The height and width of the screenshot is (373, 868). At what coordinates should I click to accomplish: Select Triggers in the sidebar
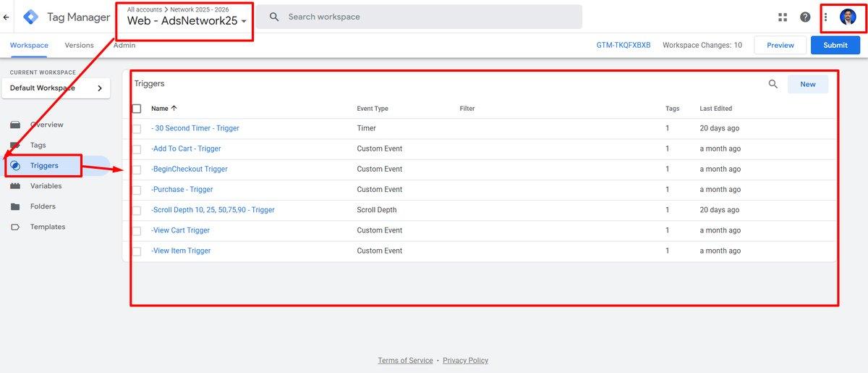pyautogui.click(x=44, y=166)
